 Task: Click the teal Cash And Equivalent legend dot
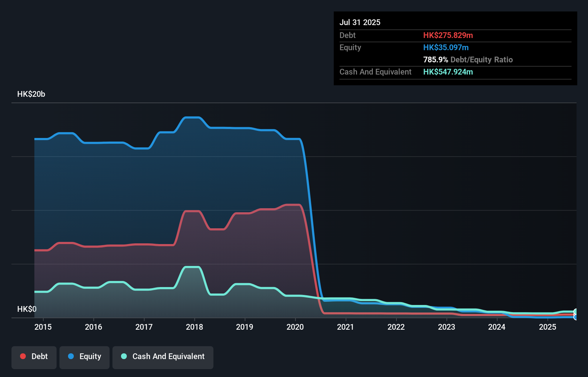point(124,356)
